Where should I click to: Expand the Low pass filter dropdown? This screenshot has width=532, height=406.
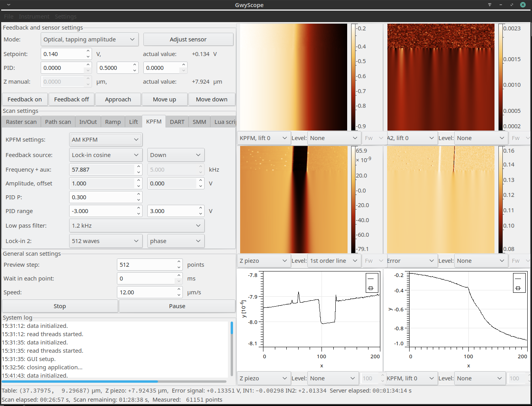(137, 226)
